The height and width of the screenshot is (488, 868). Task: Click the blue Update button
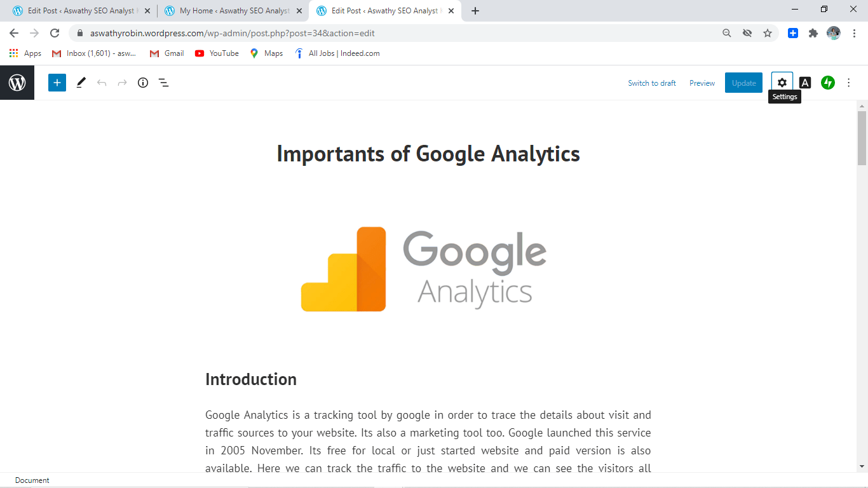[743, 83]
